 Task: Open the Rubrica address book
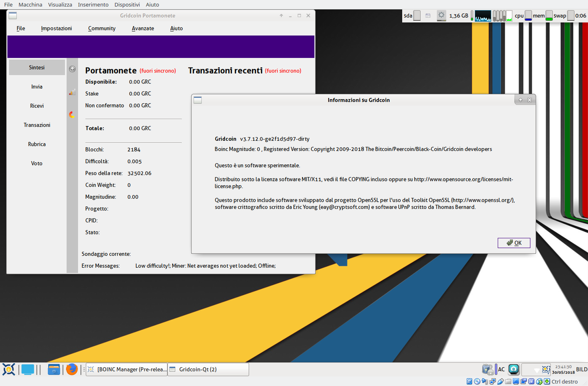click(37, 144)
